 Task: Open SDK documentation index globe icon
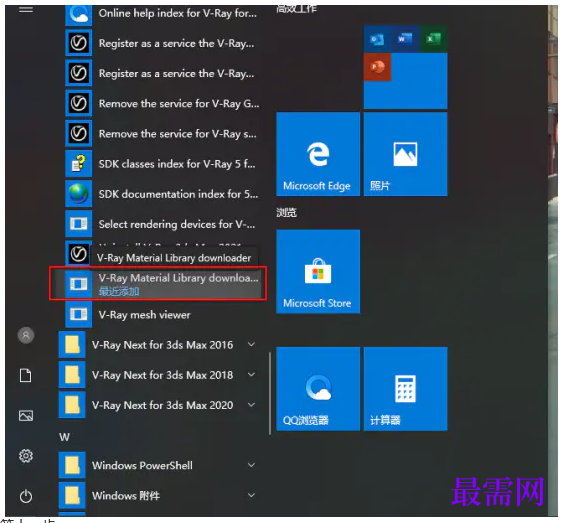[79, 194]
